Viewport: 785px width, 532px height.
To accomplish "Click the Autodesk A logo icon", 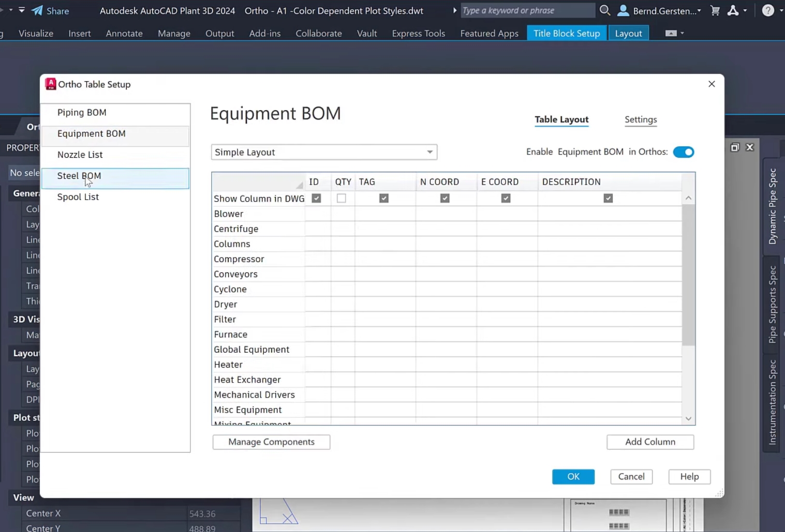I will (x=733, y=10).
